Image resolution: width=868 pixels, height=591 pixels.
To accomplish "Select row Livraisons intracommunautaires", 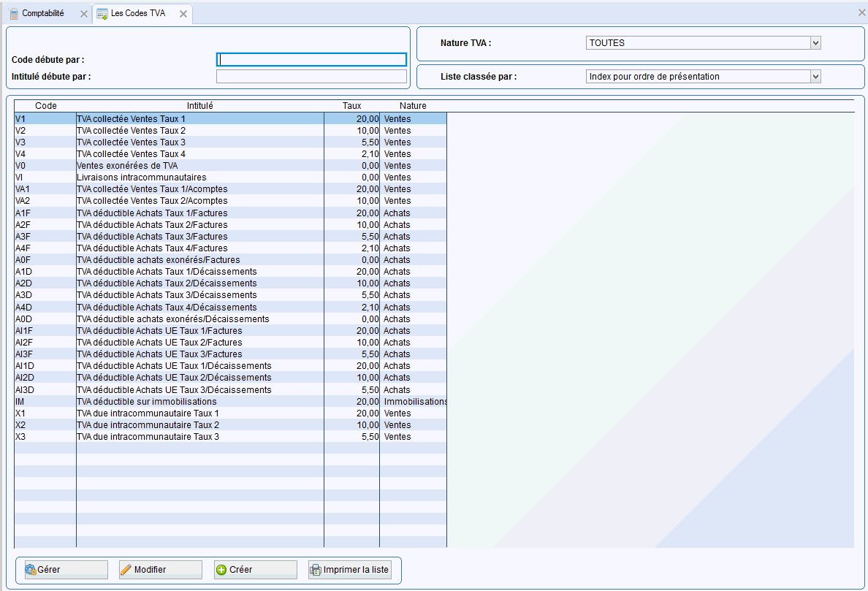I will [x=230, y=177].
